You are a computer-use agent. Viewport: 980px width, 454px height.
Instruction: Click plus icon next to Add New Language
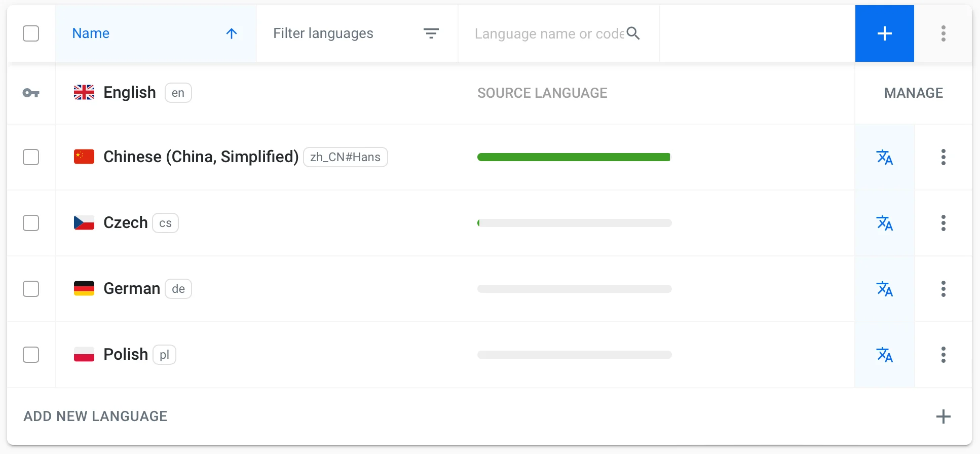click(943, 417)
